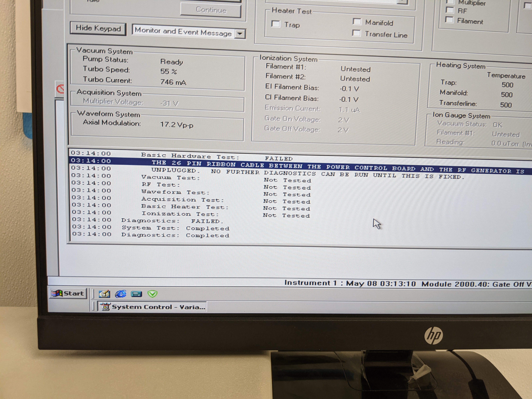This screenshot has width=532, height=399.
Task: Click the System Control taskbar icon
Action: 152,307
